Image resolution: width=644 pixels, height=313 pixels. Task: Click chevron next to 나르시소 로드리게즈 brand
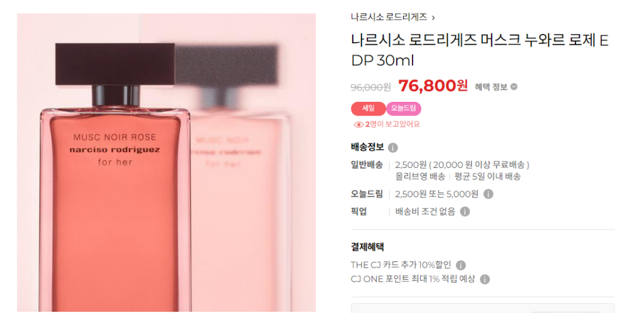tap(433, 18)
